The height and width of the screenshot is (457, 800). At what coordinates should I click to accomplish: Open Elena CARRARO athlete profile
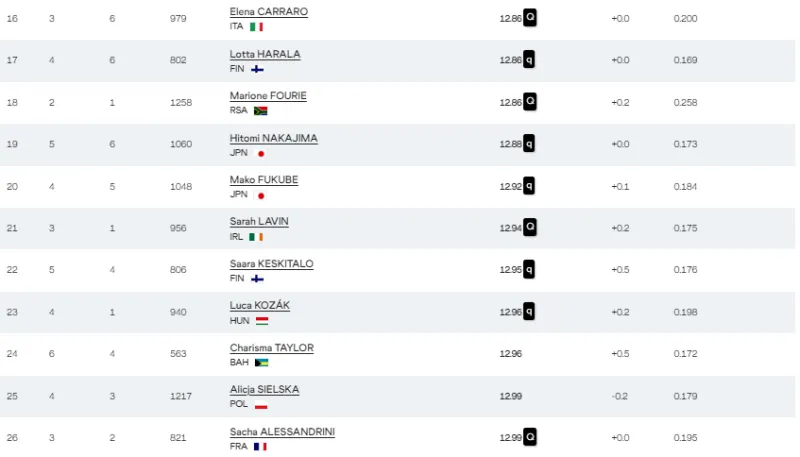[268, 12]
